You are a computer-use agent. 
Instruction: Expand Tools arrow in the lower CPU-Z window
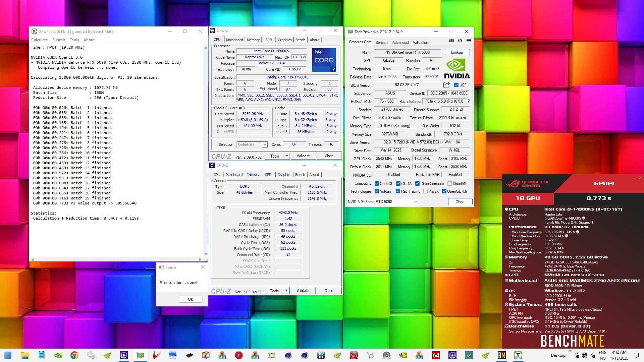[286, 291]
